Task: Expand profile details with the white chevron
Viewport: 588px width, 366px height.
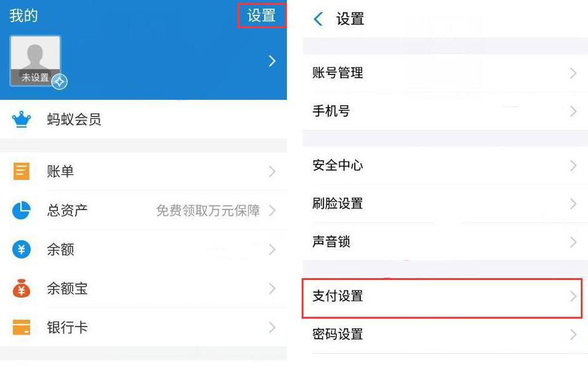Action: (272, 61)
